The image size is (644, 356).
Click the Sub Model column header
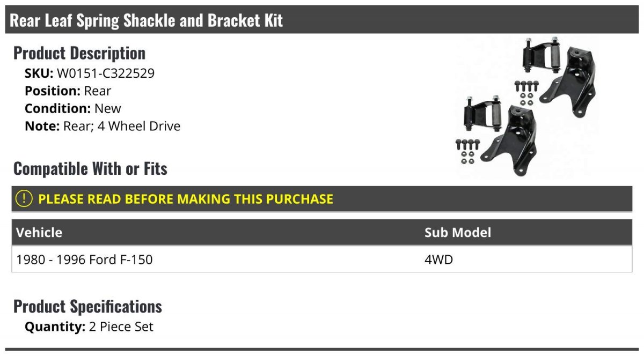click(458, 233)
